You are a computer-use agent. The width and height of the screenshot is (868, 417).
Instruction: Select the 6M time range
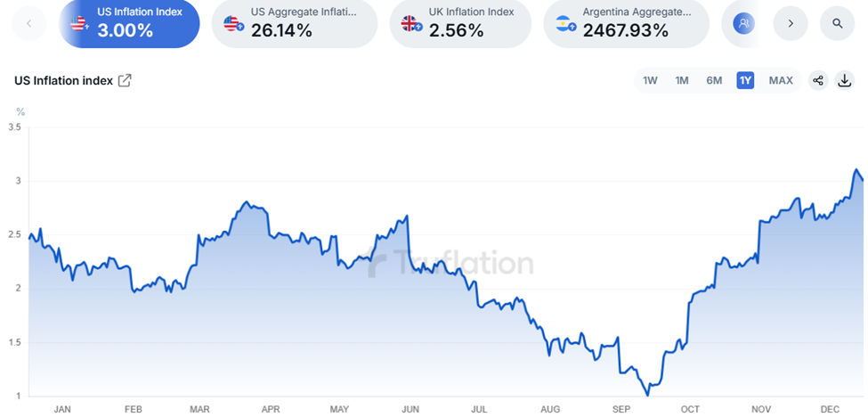pyautogui.click(x=714, y=80)
